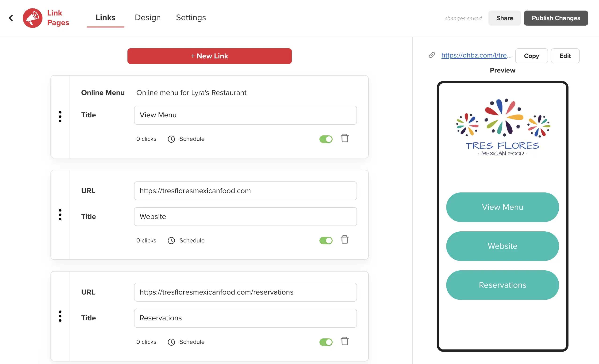This screenshot has width=599, height=364.
Task: Disable the Website link toggle
Action: point(326,241)
